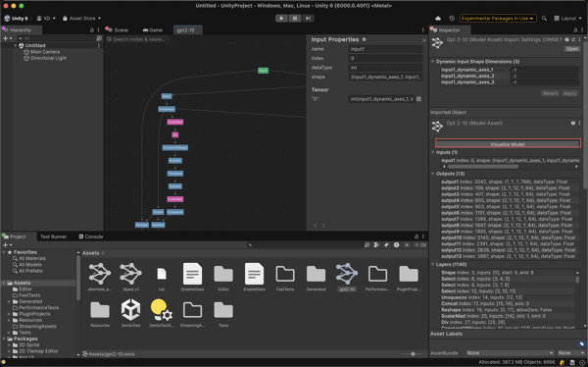The width and height of the screenshot is (588, 367).
Task: Collapse the Layers (1140) section
Action: 433,264
